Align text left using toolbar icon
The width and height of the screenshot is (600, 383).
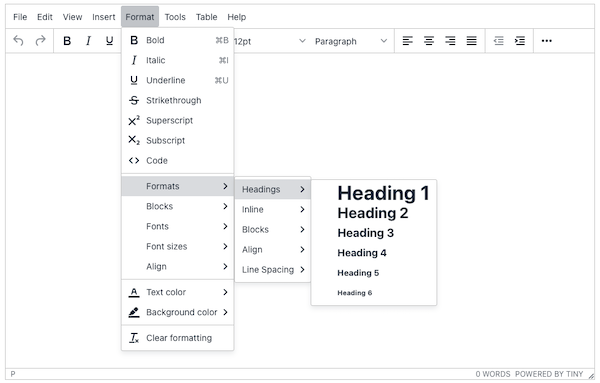[x=408, y=41]
